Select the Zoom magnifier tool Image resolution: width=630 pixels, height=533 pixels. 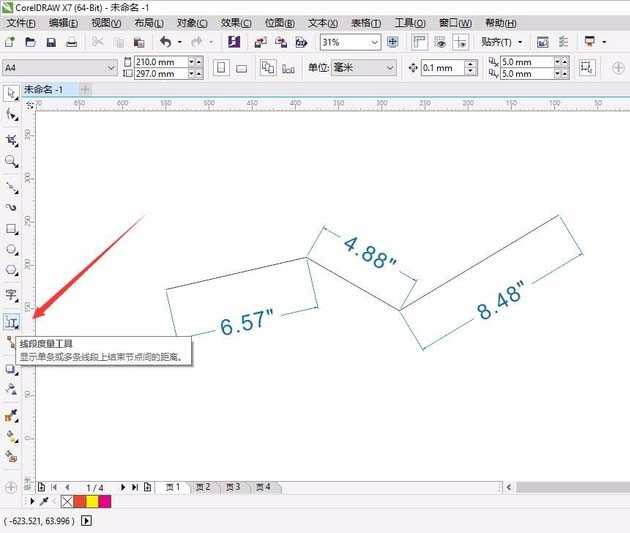coord(12,161)
